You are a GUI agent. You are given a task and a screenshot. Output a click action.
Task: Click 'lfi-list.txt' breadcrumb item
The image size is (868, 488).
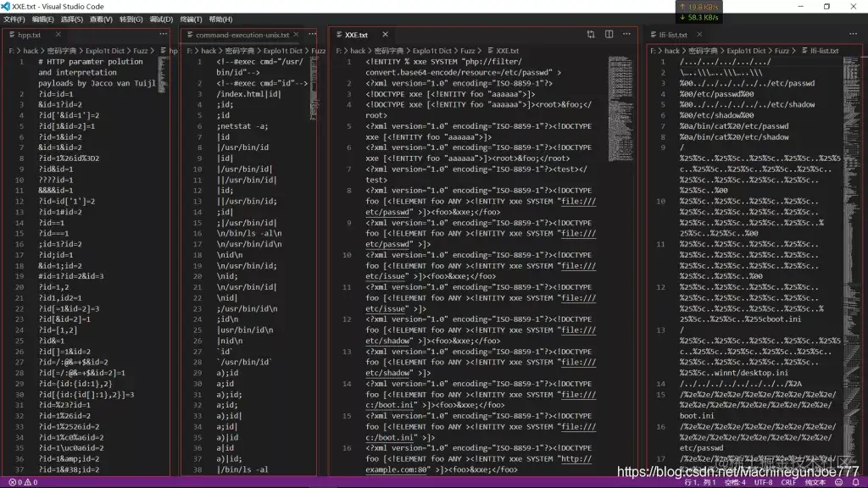[x=824, y=51]
